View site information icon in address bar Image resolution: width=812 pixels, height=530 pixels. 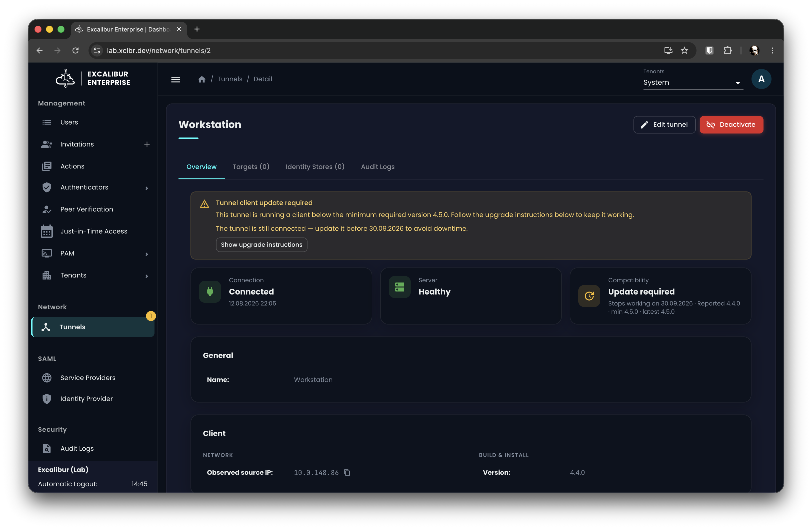pos(97,50)
